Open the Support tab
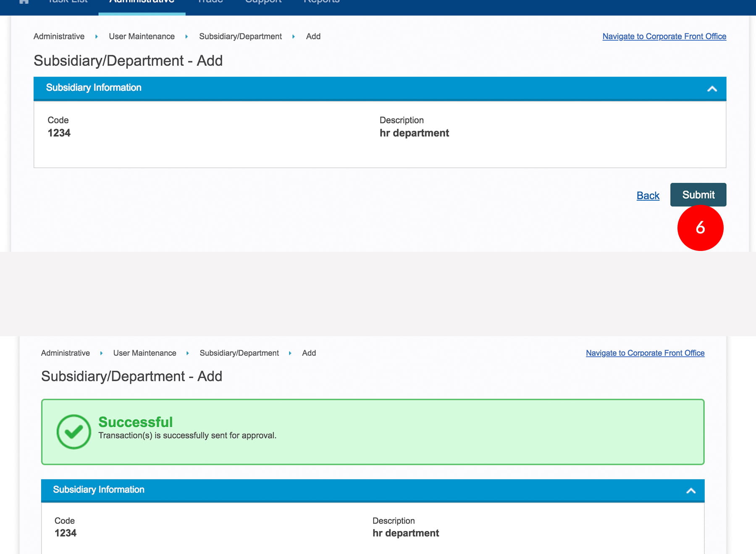 [x=263, y=2]
